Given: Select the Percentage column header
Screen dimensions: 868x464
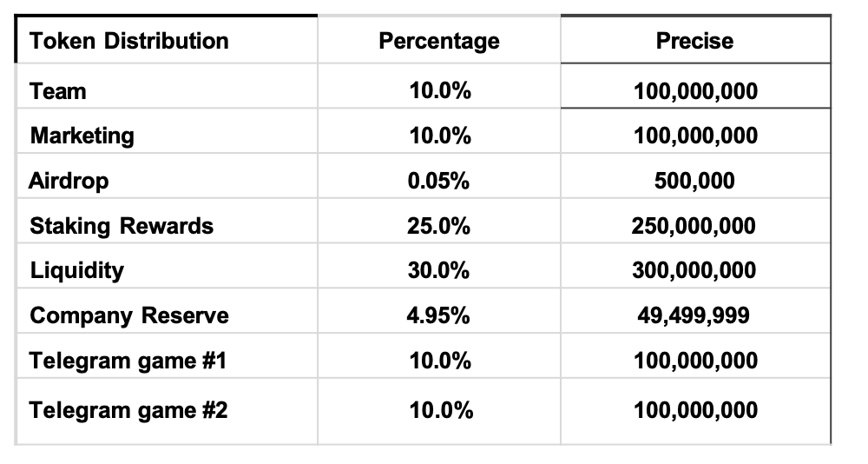Looking at the screenshot, I should click(x=439, y=40).
